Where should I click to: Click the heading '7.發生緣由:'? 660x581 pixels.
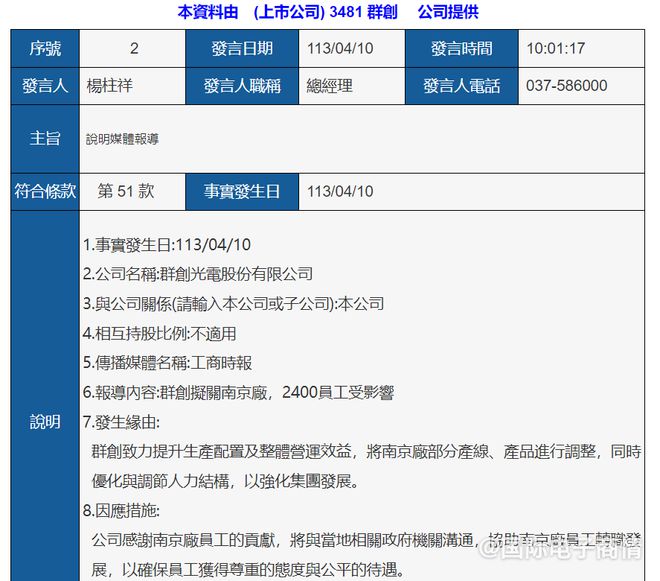click(x=121, y=422)
